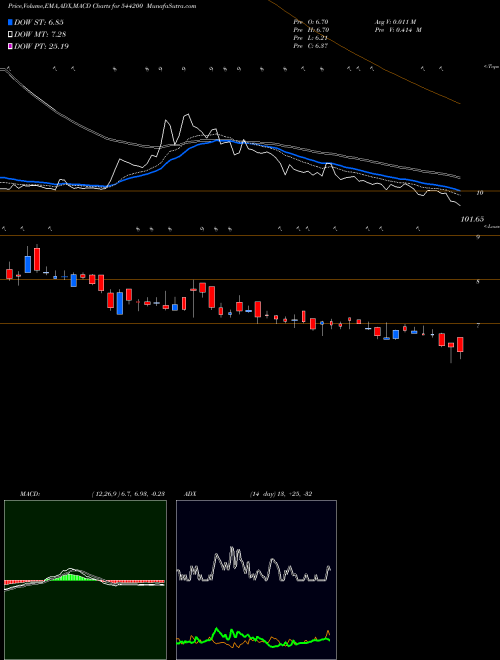Click the chart title mentioning MunafaSutra.com
The image size is (500, 660).
coord(102,6)
